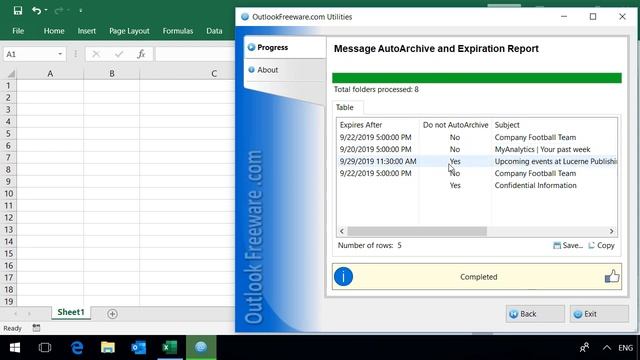Screen dimensions: 640x360
Task: Switch to the Formulas ribbon tab
Action: [178, 31]
